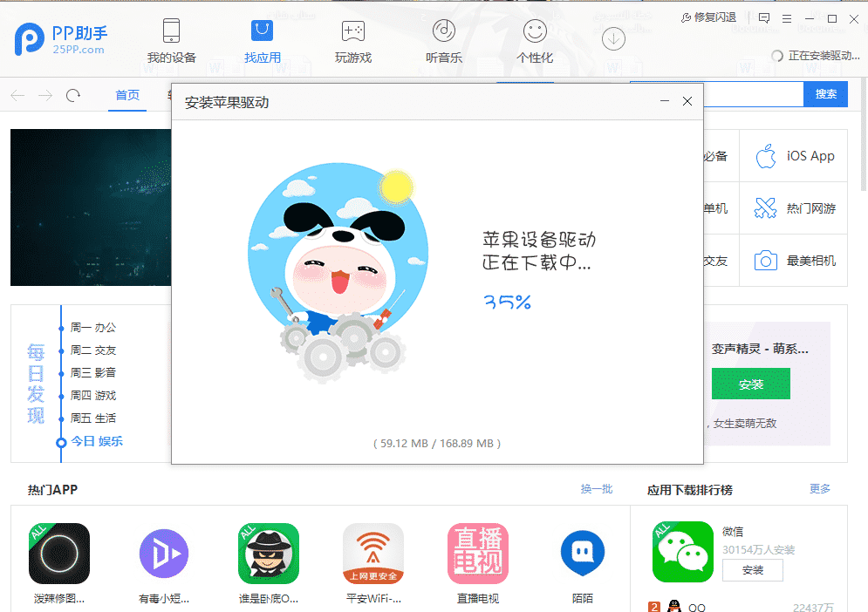Click the 35% download progress text
868x612 pixels.
coord(507,303)
